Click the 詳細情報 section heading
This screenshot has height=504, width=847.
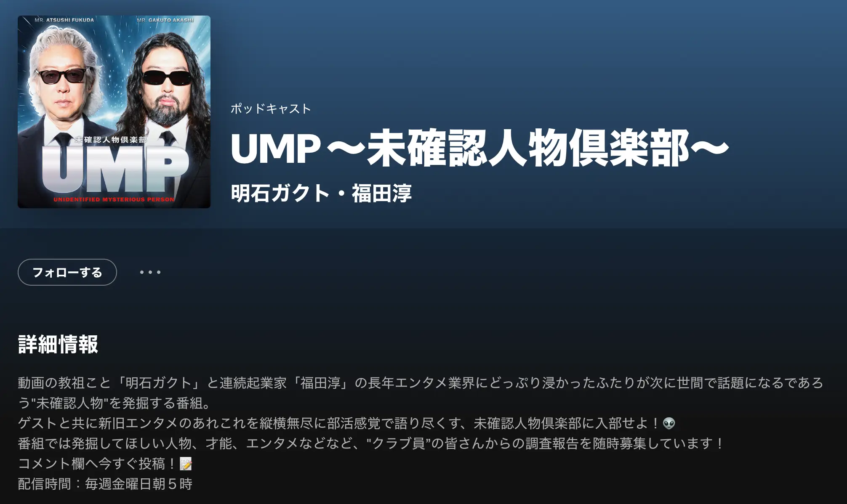click(58, 344)
